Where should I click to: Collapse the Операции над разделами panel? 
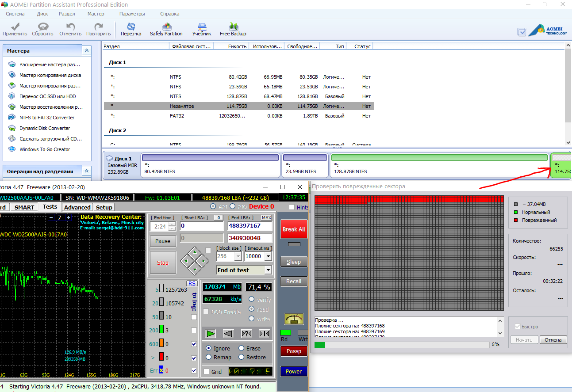pyautogui.click(x=87, y=171)
